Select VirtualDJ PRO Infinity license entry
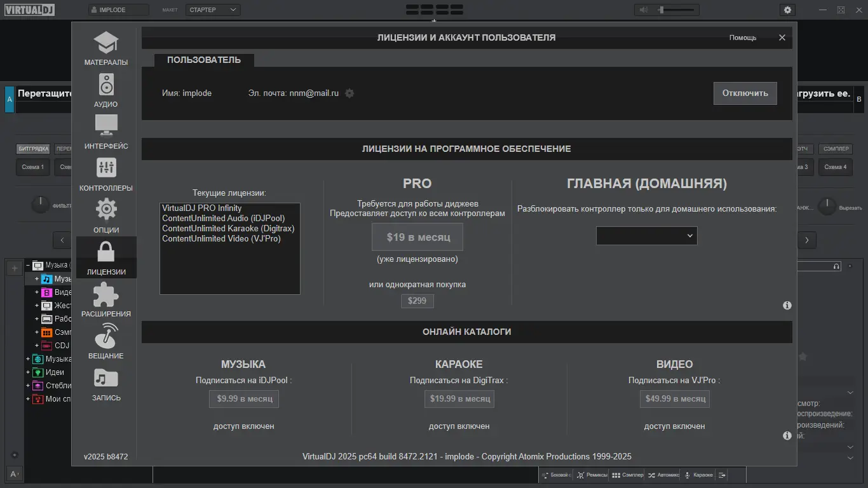This screenshot has height=488, width=868. [230, 208]
